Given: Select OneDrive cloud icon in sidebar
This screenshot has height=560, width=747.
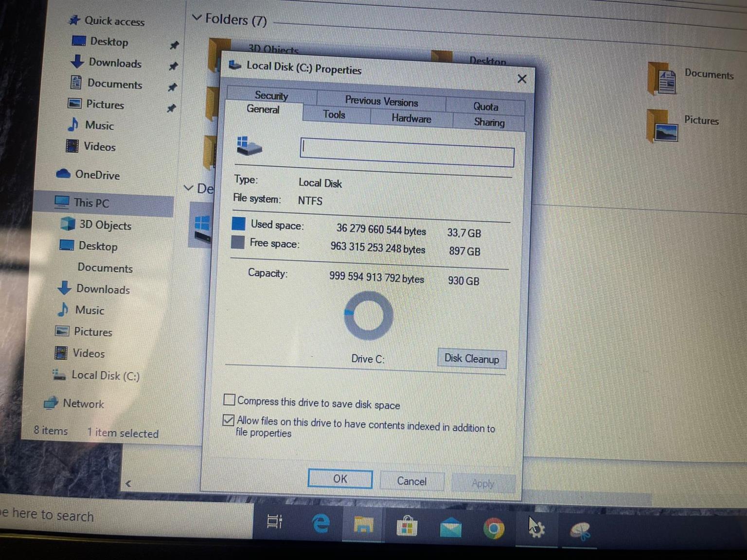Looking at the screenshot, I should 63,174.
